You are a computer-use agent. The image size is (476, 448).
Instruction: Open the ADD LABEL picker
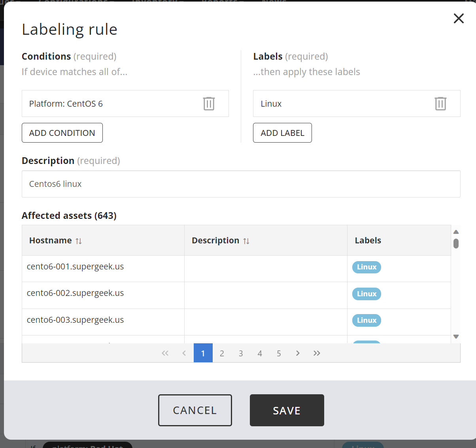click(x=282, y=133)
